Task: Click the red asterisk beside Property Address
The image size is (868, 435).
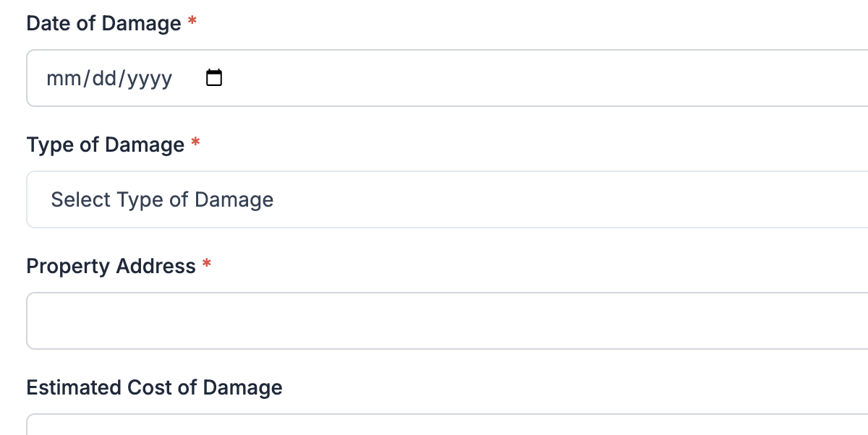Action: (x=207, y=264)
